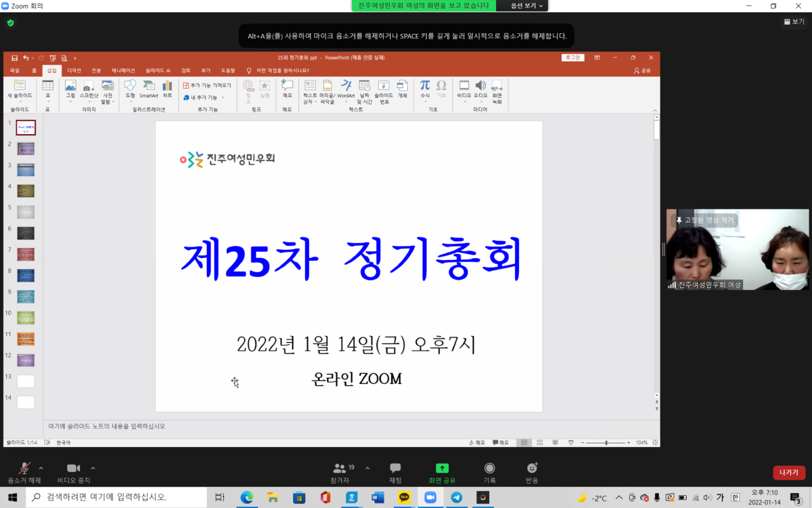This screenshot has height=508, width=812.
Task: Switch to the 전환 (Transitions) tab
Action: (x=97, y=70)
